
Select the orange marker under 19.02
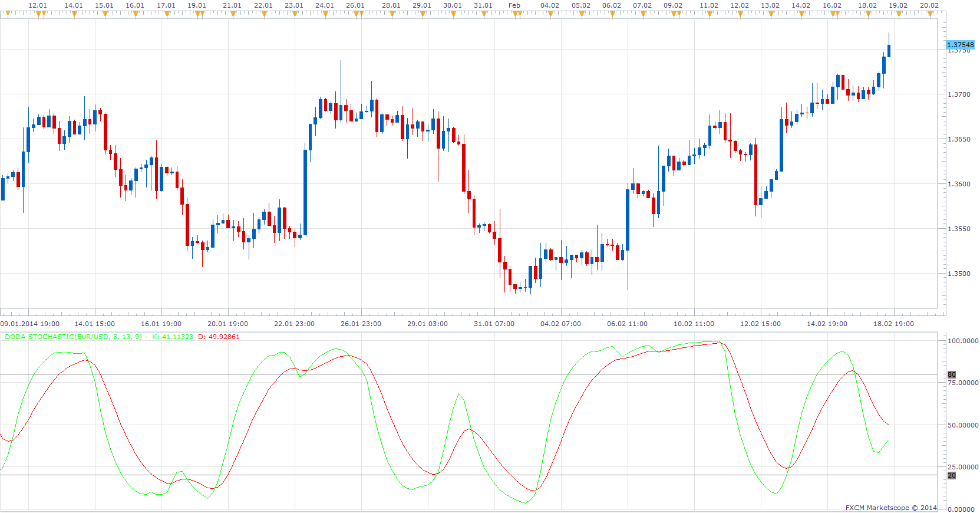pos(899,15)
